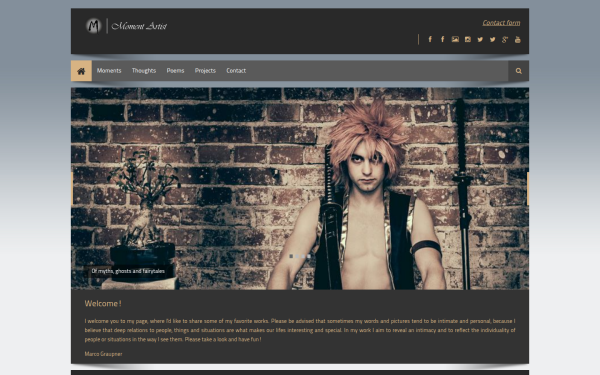The height and width of the screenshot is (375, 600).
Task: Select the second slider pagination dot
Action: [x=297, y=256]
